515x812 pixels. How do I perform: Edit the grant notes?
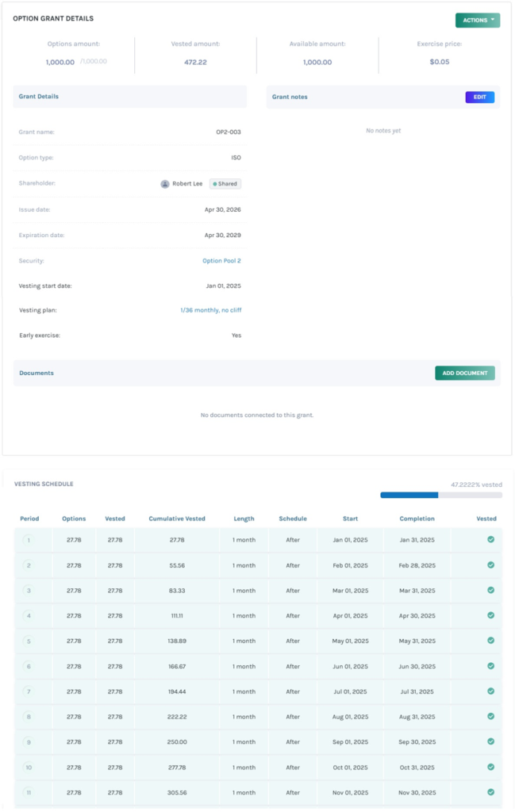[x=480, y=97]
